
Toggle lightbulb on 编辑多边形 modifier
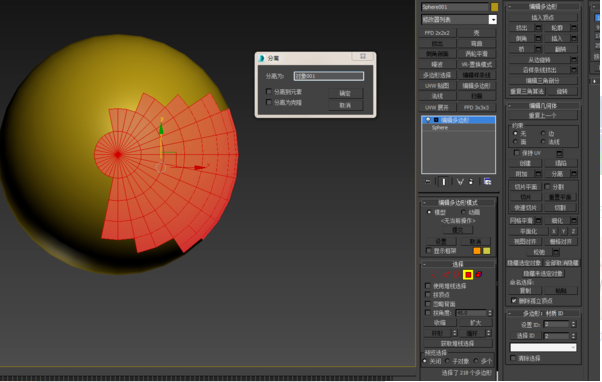[428, 120]
